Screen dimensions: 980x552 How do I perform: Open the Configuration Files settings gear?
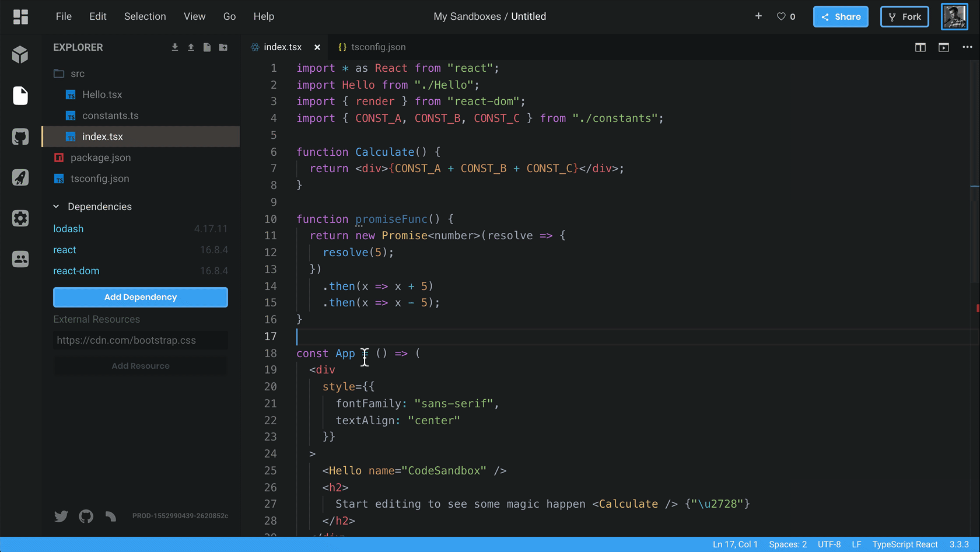tap(20, 218)
